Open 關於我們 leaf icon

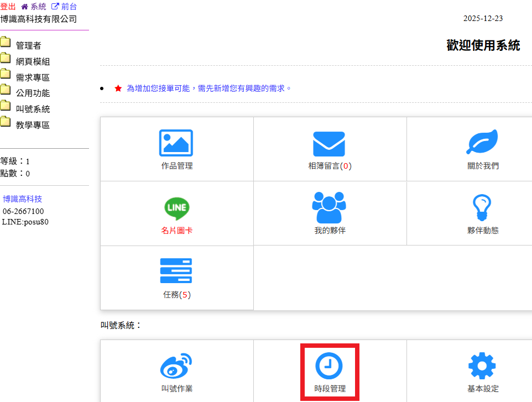point(482,142)
